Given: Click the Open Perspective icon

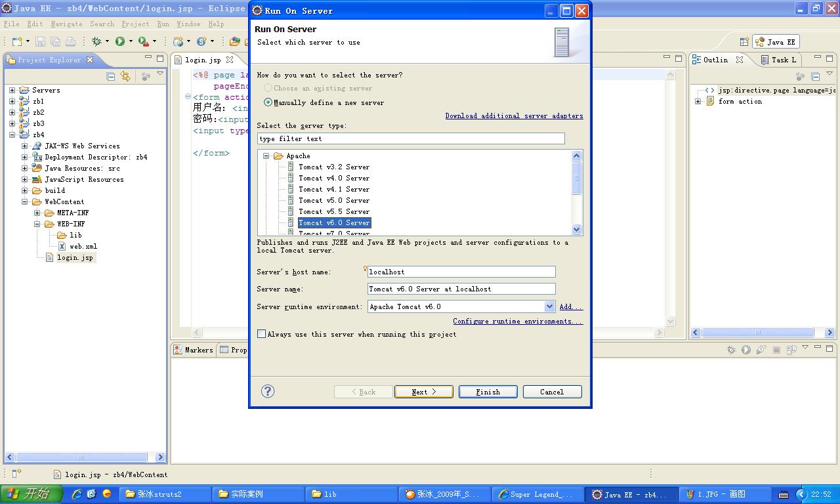Looking at the screenshot, I should [744, 41].
